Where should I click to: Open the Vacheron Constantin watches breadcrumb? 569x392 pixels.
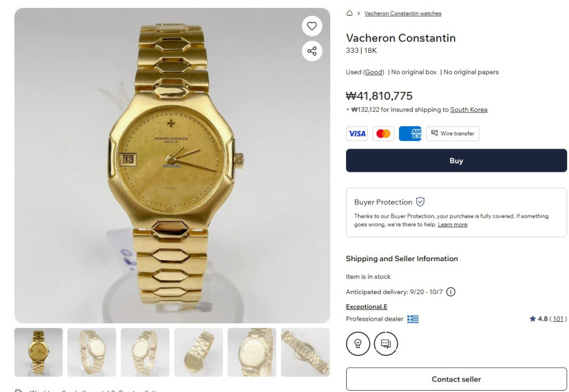[x=403, y=13]
